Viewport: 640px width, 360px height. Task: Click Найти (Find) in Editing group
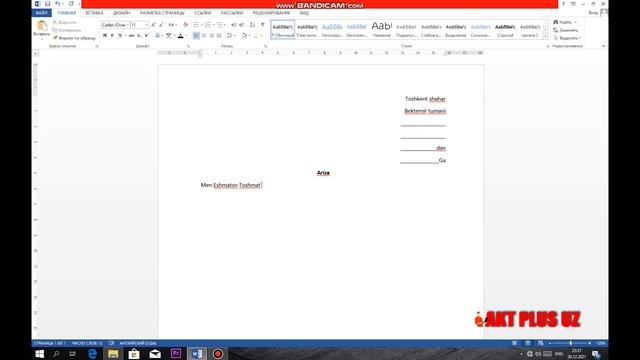[565, 22]
